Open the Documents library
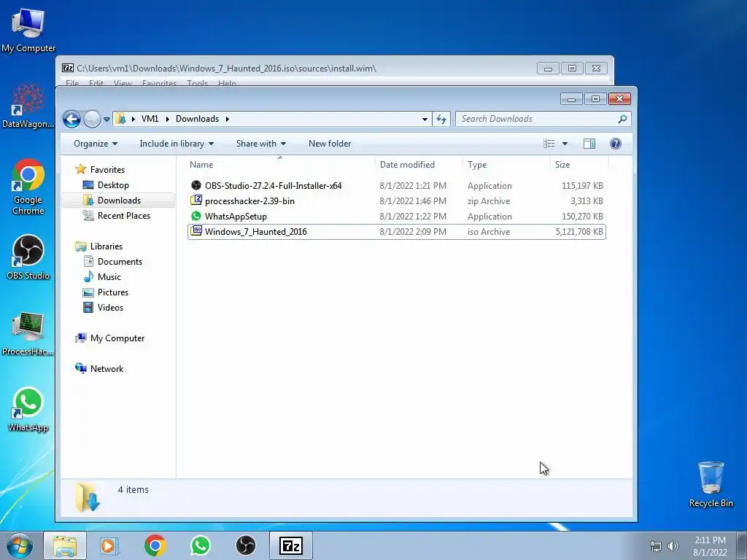 (120, 262)
